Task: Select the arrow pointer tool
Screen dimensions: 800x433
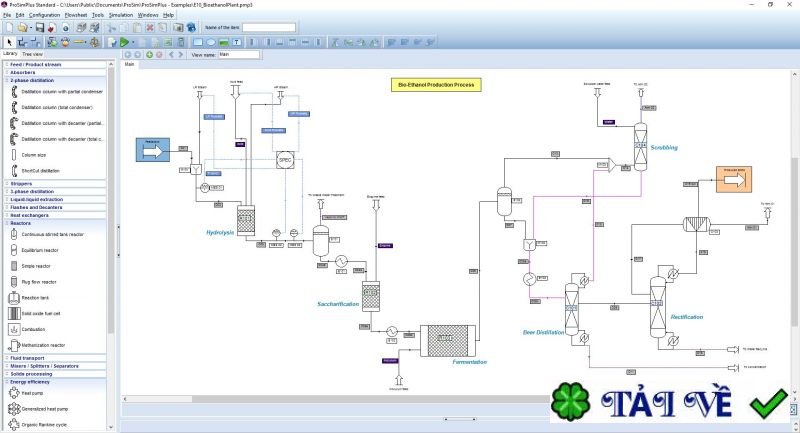Action: pos(9,42)
